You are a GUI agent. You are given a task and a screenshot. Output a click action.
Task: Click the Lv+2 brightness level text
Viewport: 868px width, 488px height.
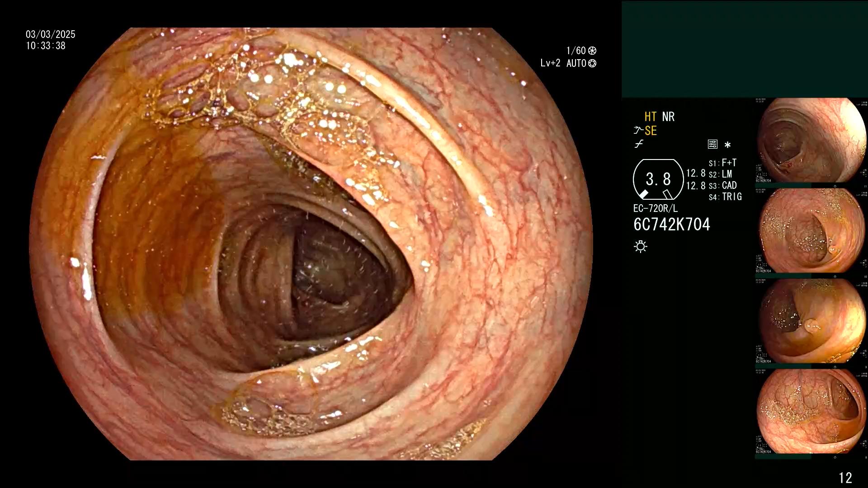(550, 63)
